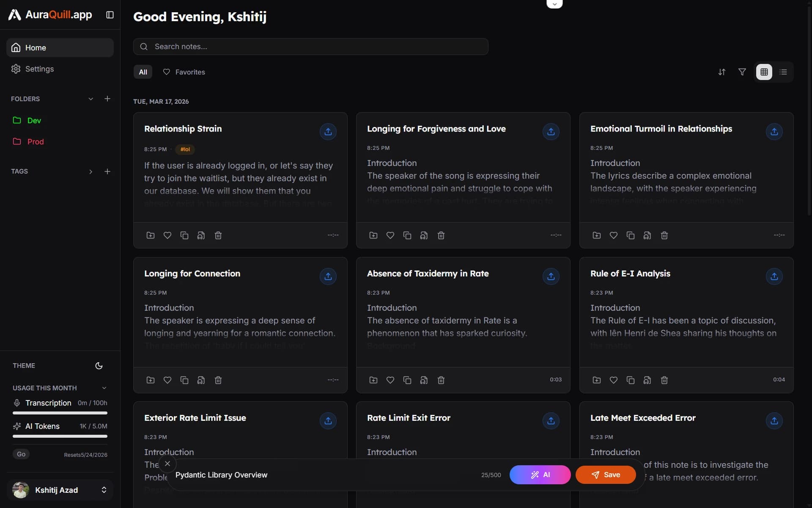Share the Exterior Rate Limit Issue note

(328, 421)
